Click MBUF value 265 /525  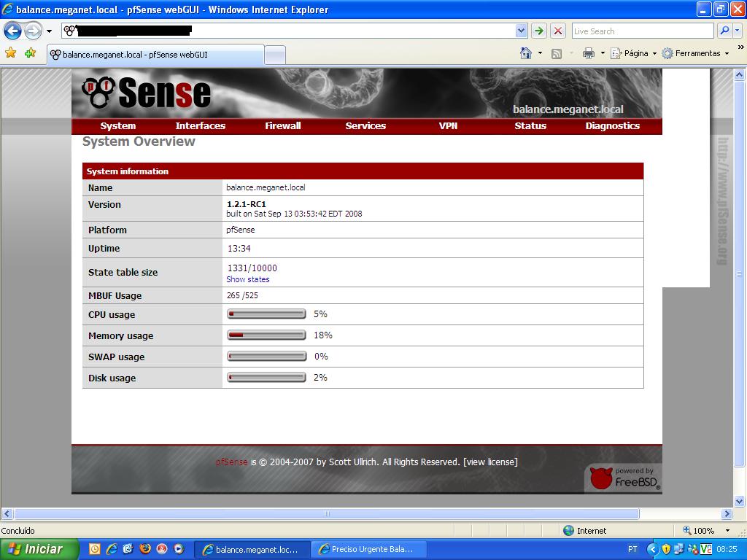pyautogui.click(x=242, y=295)
